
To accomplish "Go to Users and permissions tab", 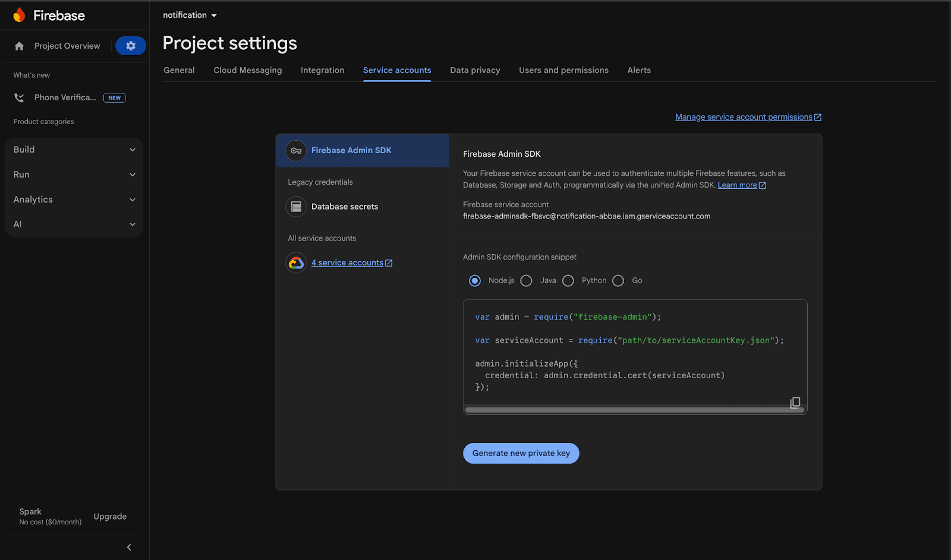I will (x=563, y=70).
